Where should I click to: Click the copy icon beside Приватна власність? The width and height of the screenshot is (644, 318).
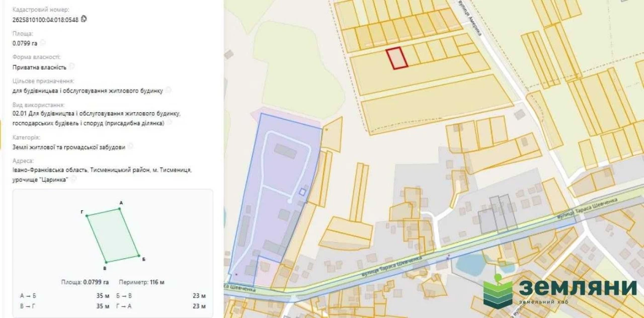[72, 66]
